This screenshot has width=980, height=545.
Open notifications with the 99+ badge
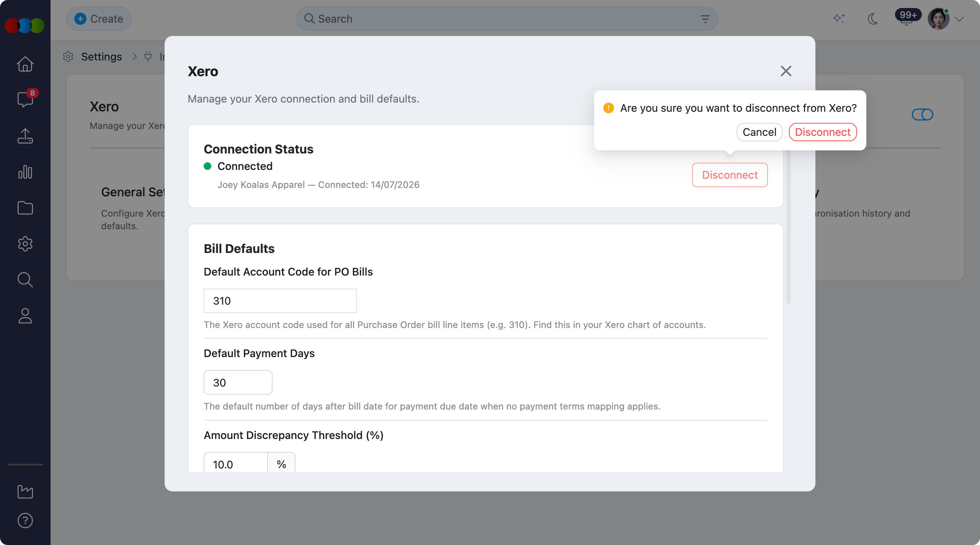coord(907,18)
